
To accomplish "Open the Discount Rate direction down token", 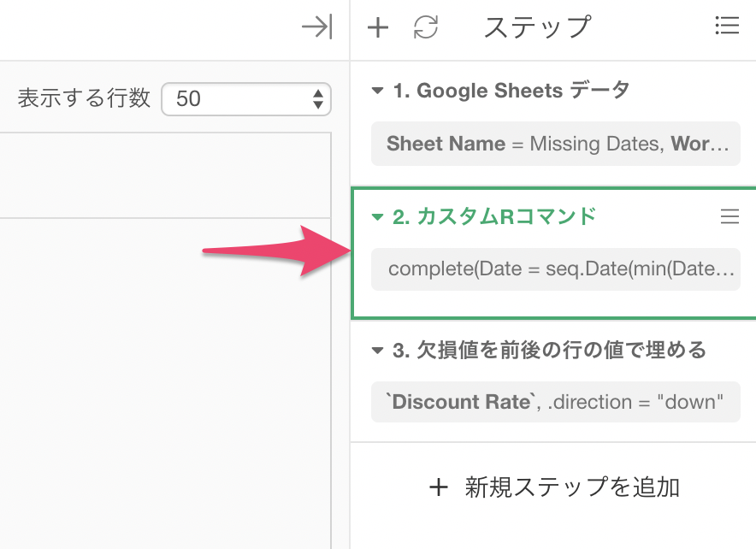I will pyautogui.click(x=555, y=402).
